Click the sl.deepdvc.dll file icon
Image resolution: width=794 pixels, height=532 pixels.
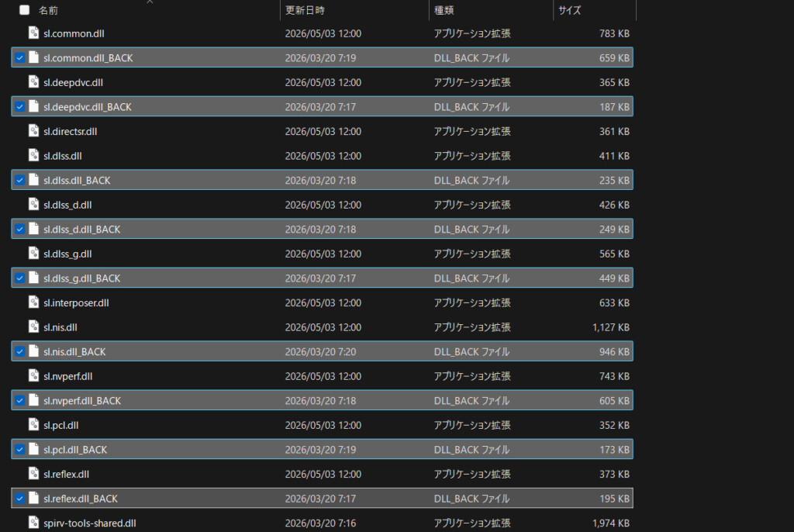tap(34, 82)
